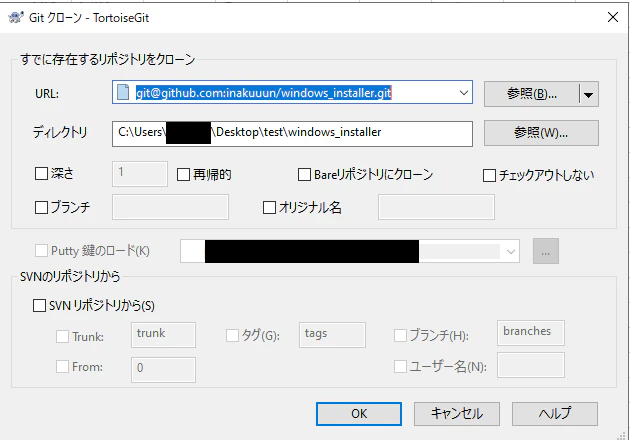Click the tags text field
The image size is (630, 440).
[332, 335]
